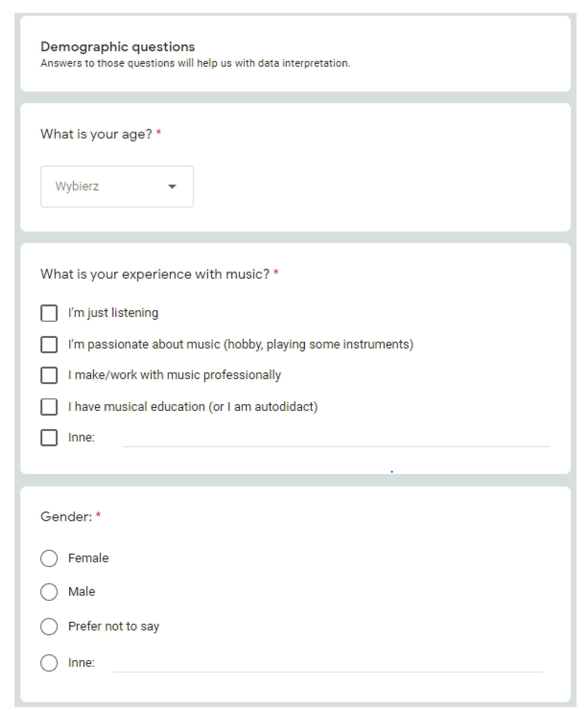Tick the "Inne" checkbox under music experience
The height and width of the screenshot is (717, 588).
[x=49, y=437]
